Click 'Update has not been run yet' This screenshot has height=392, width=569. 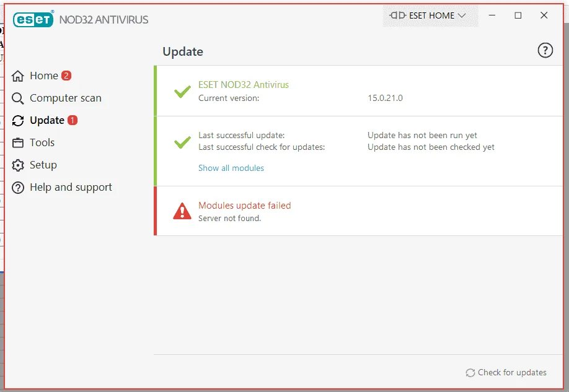click(x=422, y=135)
